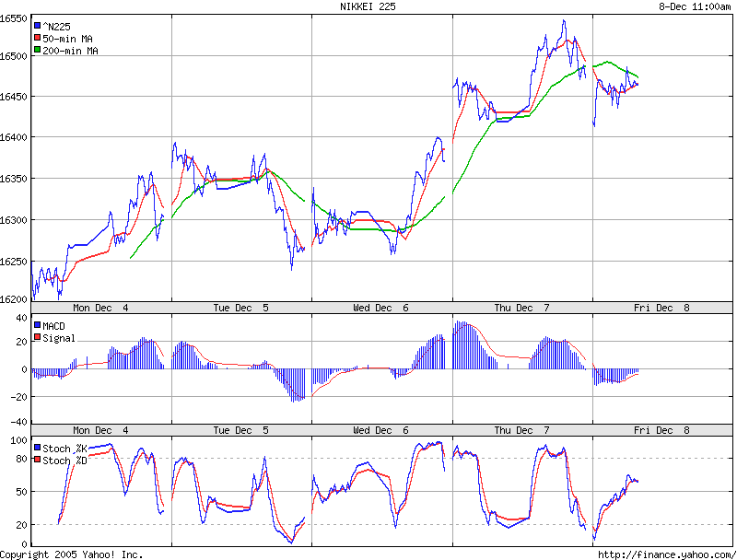
Task: Click the MACD axis value -20
Action: point(18,397)
